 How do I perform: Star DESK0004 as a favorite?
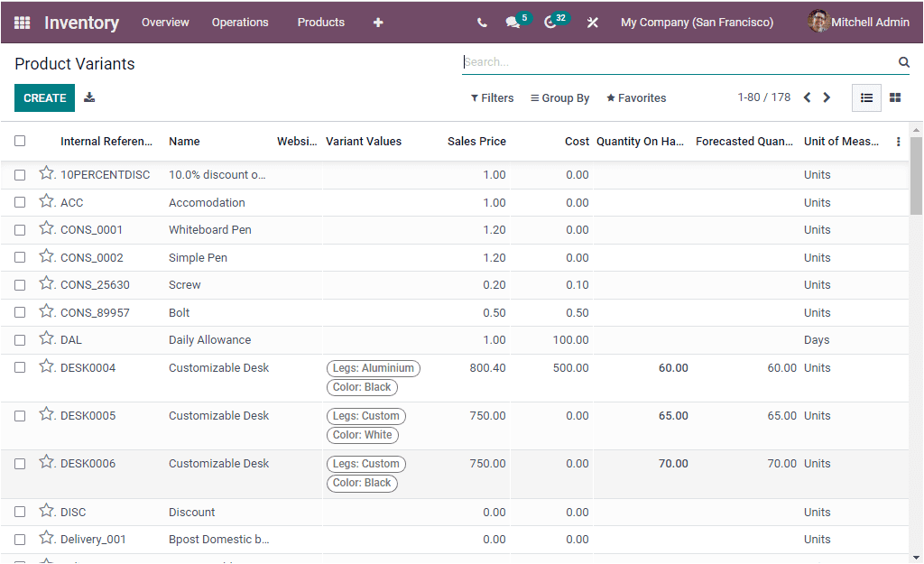pos(46,367)
